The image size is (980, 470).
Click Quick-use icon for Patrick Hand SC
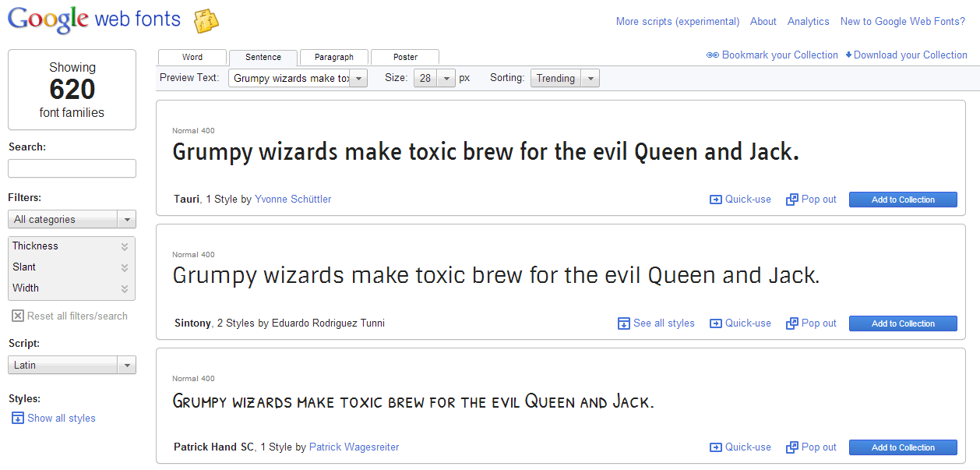715,447
